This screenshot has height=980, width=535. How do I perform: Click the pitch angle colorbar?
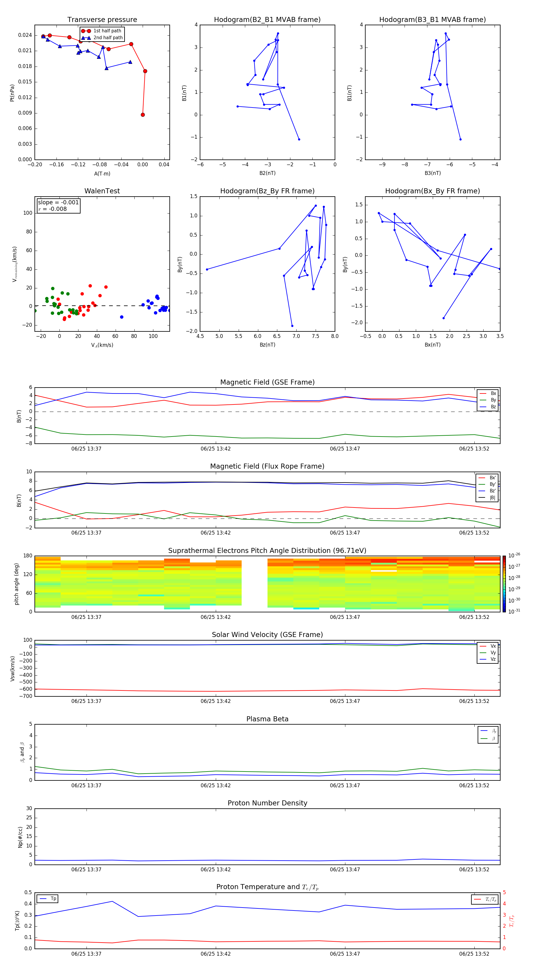coord(504,584)
